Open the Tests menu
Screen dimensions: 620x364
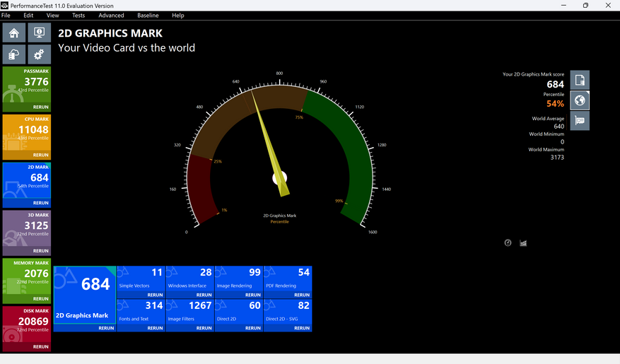tap(78, 16)
